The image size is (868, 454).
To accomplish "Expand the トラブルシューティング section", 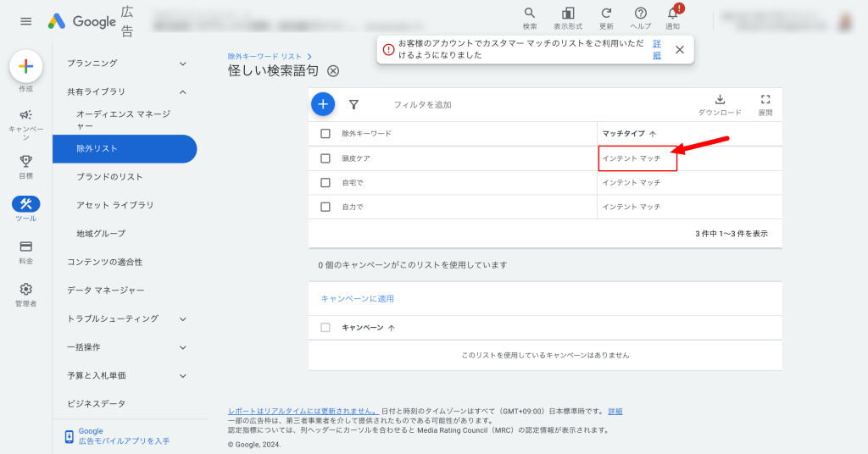I will pos(182,318).
